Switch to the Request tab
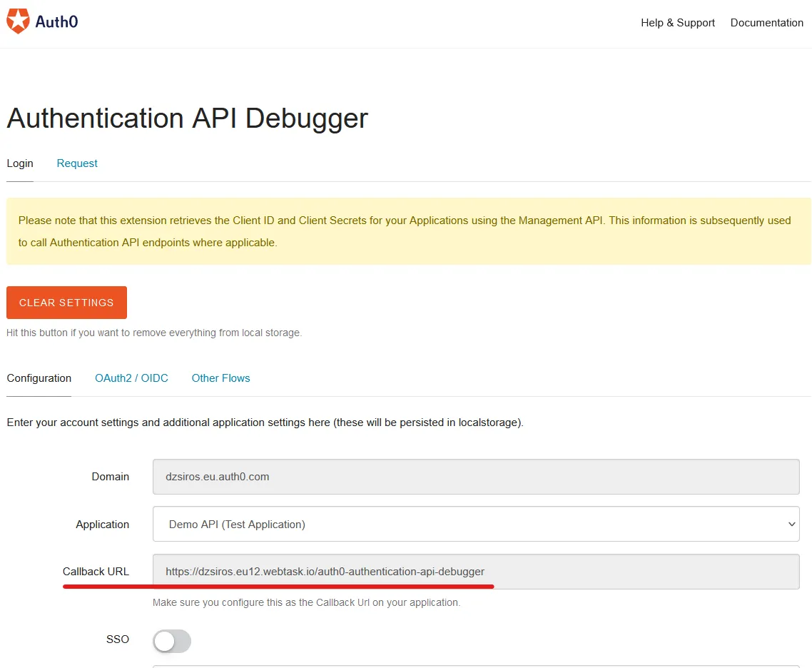The height and width of the screenshot is (668, 812). click(x=77, y=163)
